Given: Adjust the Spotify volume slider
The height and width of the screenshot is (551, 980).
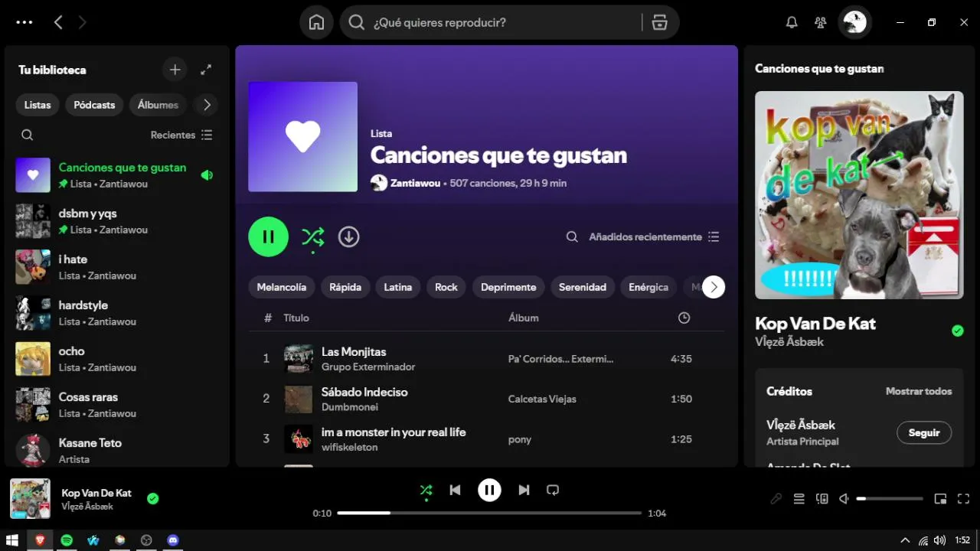Looking at the screenshot, I should click(890, 499).
